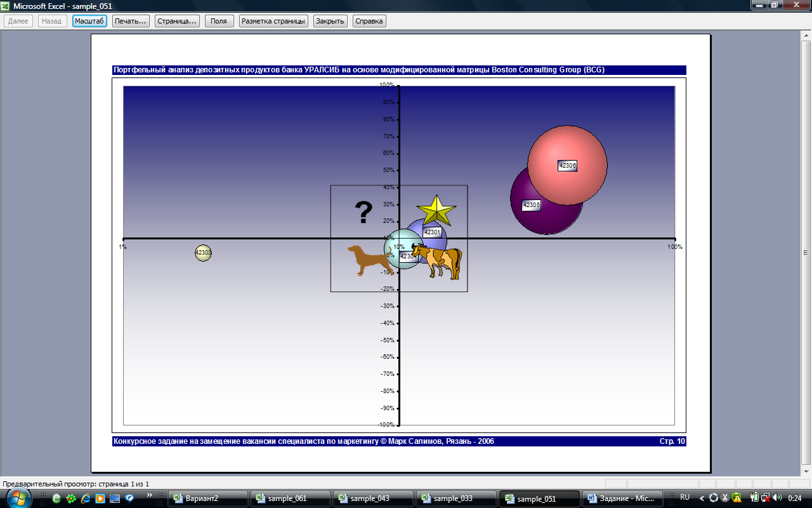Switch to sample_033 taskbar window
812x508 pixels.
click(x=455, y=498)
